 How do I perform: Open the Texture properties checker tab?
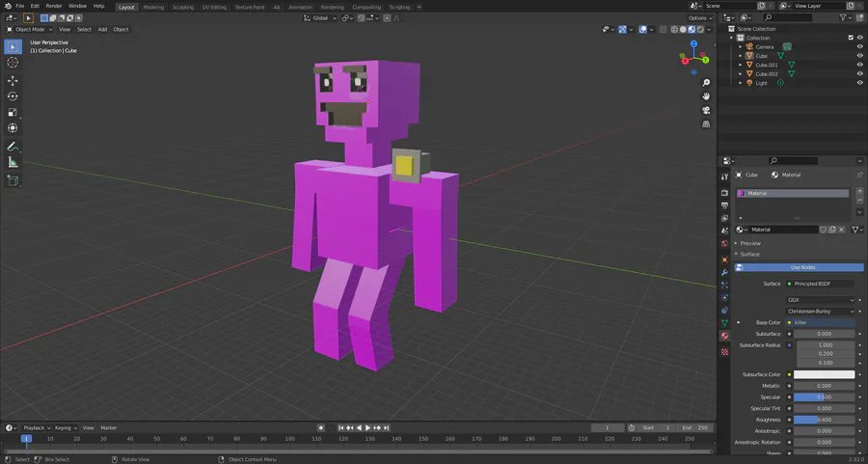[x=724, y=351]
